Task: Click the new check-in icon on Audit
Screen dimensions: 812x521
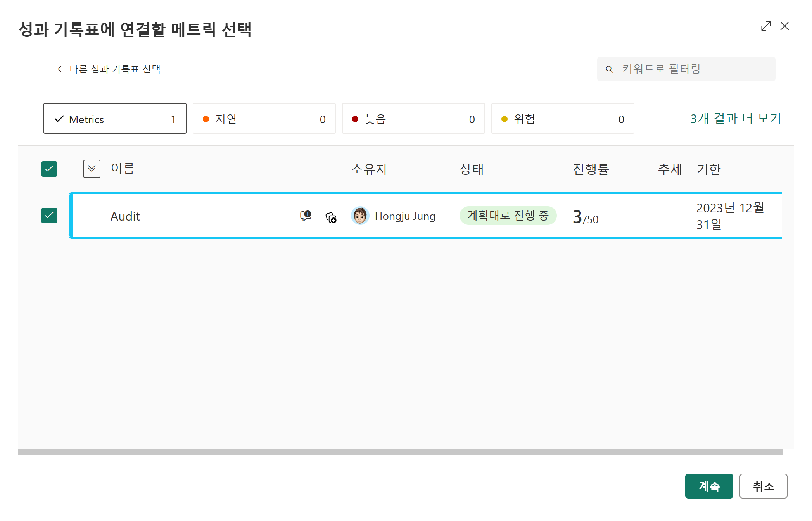Action: pos(331,217)
